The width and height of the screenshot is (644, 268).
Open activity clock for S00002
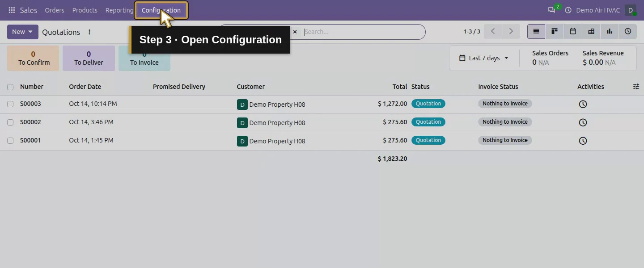[583, 122]
